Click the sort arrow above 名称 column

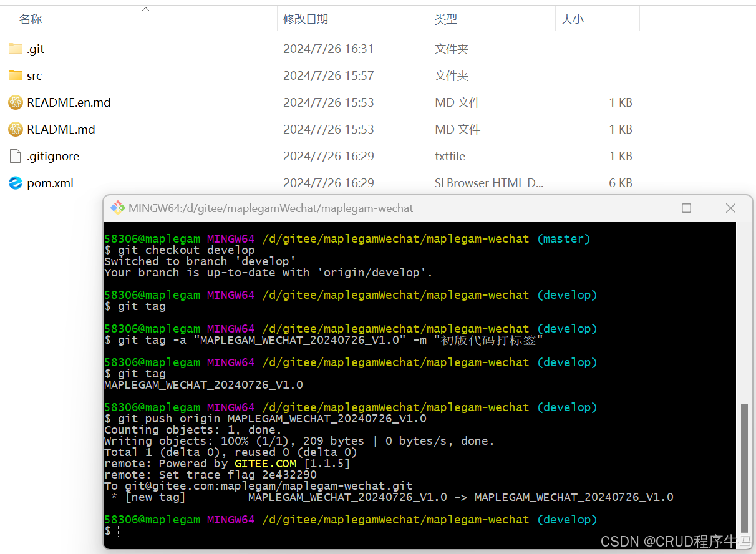click(x=146, y=9)
